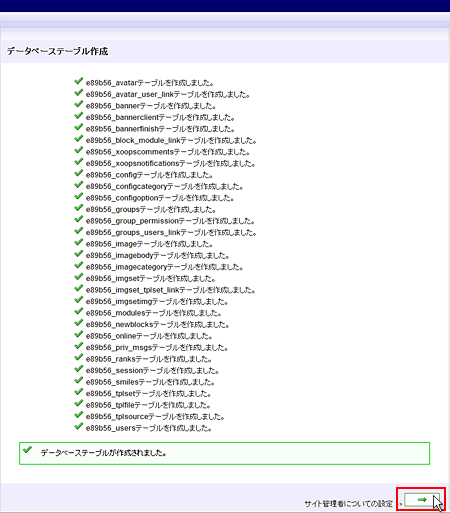Click the e89b56_xoopscomments table message
450x513 pixels.
[x=168, y=152]
